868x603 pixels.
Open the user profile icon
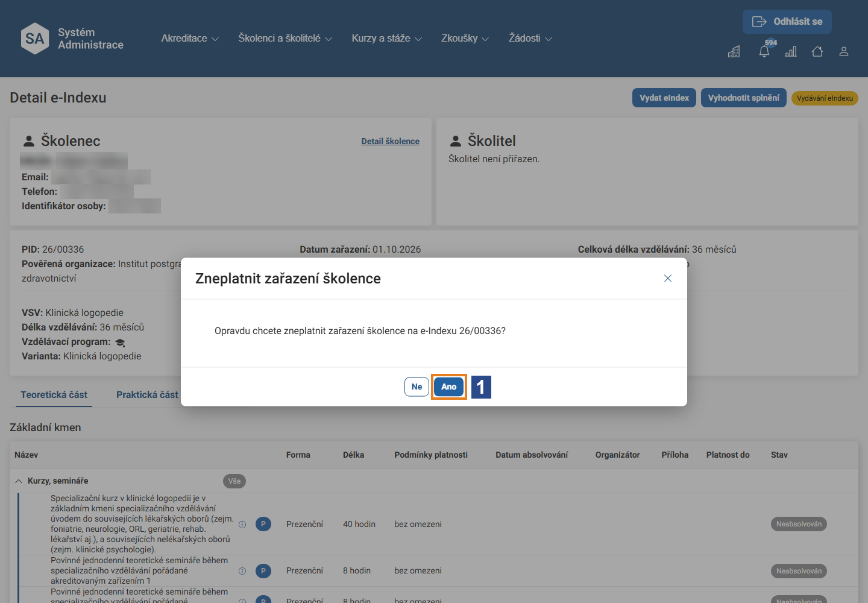click(x=844, y=52)
